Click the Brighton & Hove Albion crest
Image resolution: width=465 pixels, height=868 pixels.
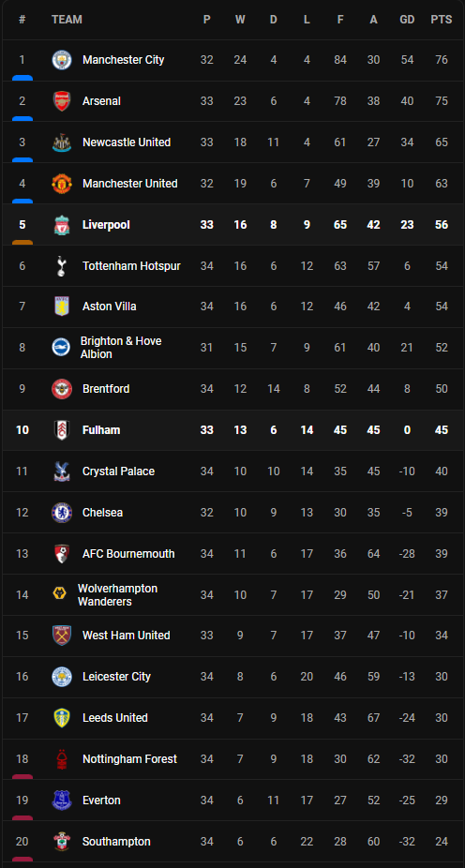point(61,347)
